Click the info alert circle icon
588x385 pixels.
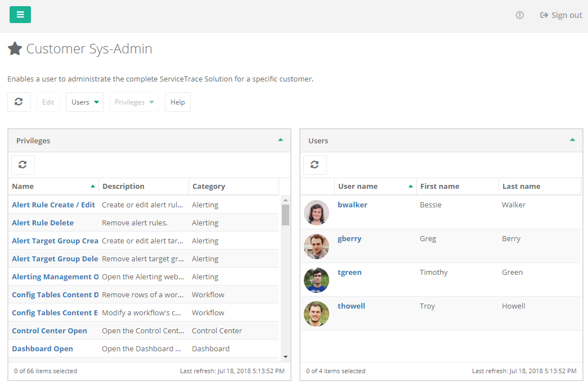520,15
